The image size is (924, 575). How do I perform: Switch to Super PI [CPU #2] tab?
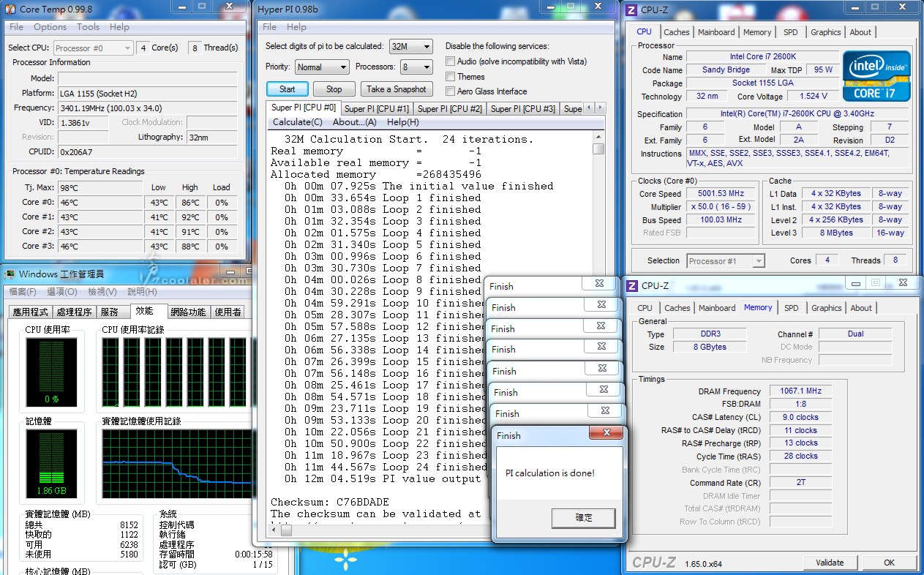(x=450, y=109)
